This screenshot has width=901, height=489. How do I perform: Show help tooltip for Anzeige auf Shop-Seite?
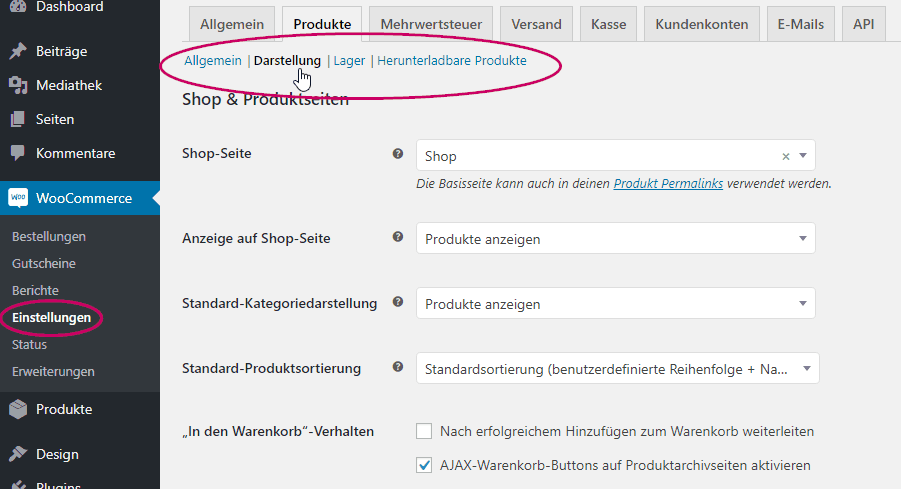(398, 237)
